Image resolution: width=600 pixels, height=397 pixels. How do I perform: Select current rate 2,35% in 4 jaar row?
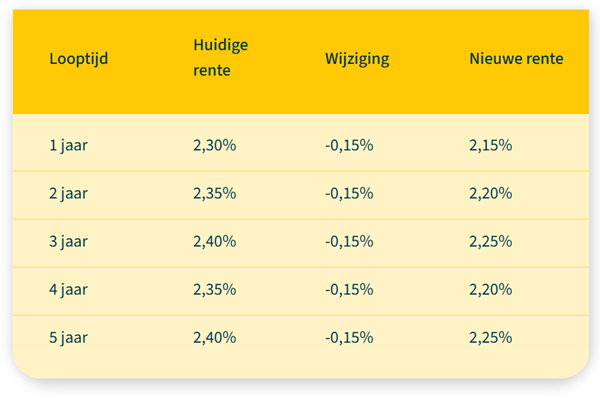point(215,289)
